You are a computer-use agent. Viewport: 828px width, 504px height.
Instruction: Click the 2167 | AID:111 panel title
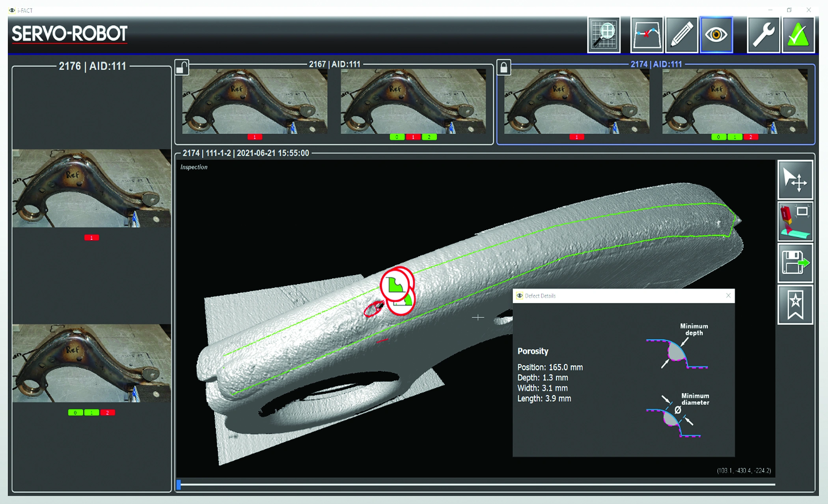(335, 64)
